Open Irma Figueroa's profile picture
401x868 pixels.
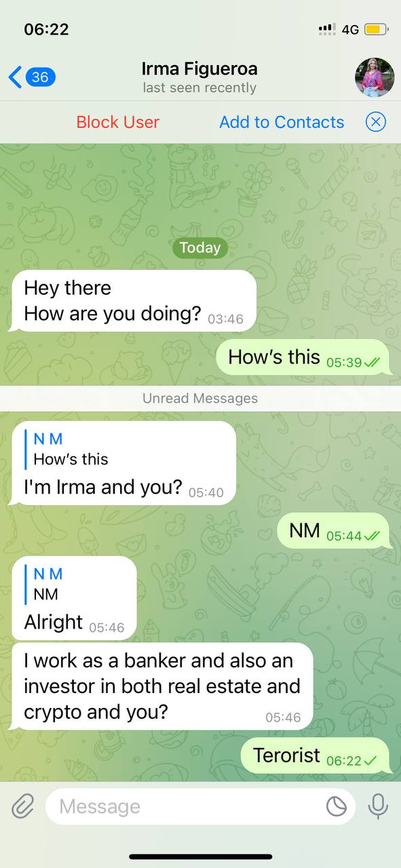(375, 77)
